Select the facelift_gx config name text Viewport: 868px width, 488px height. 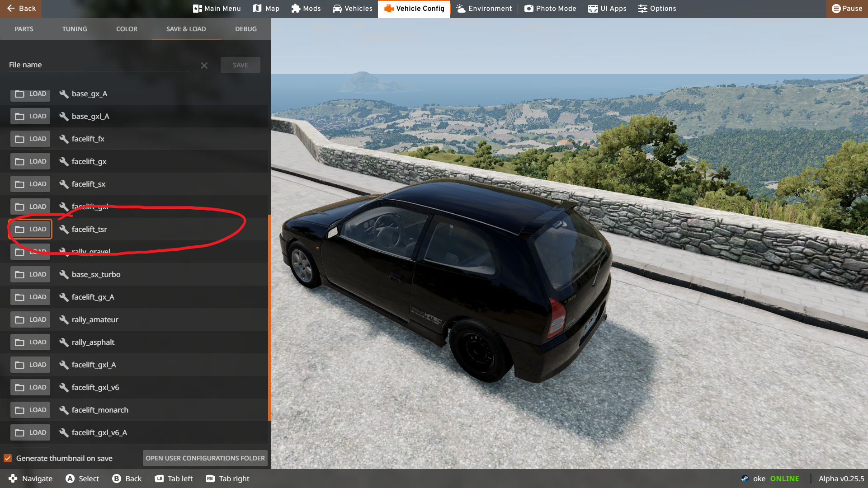pos(89,161)
